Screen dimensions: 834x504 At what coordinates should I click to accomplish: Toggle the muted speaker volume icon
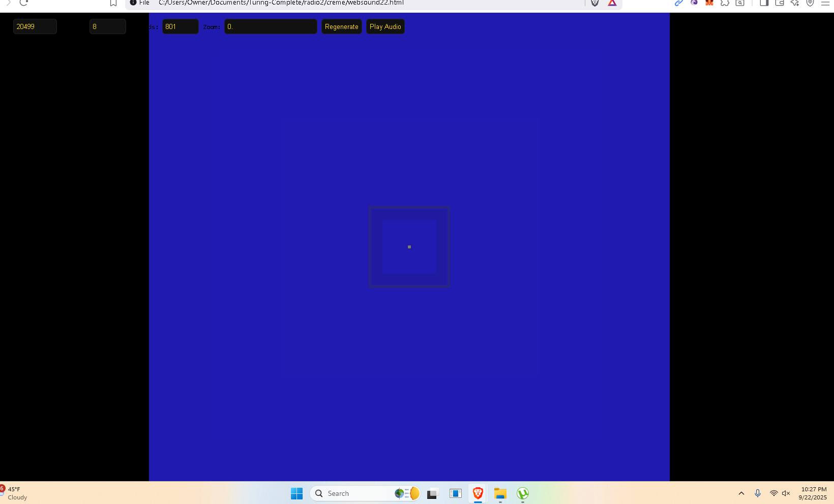coord(786,493)
